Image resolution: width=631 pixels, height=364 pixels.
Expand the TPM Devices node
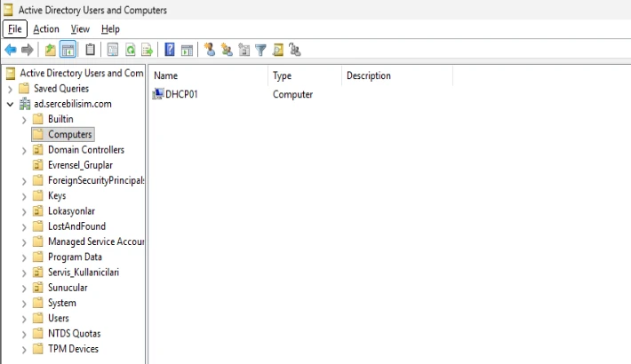[24, 350]
